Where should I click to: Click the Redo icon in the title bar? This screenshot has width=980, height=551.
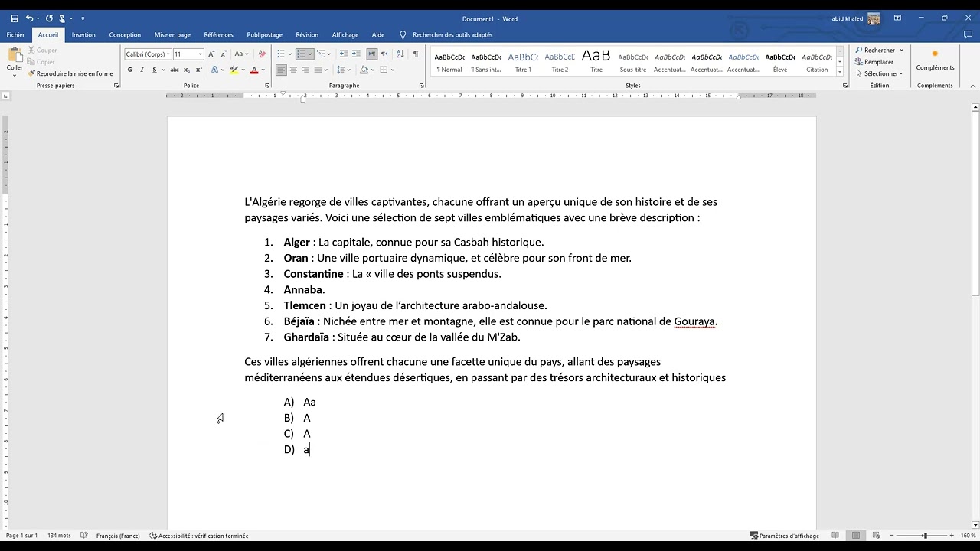point(49,18)
